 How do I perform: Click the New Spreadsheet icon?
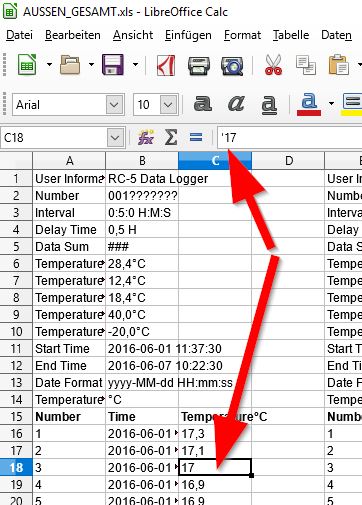pos(27,64)
